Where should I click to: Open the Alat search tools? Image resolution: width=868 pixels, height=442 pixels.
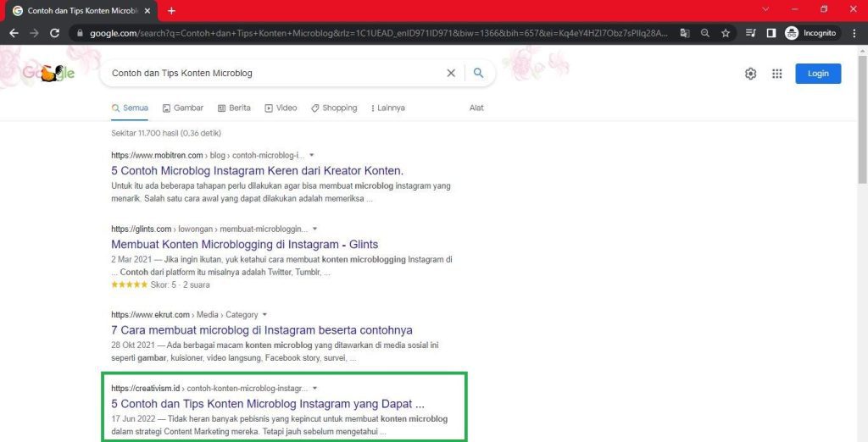coord(476,108)
